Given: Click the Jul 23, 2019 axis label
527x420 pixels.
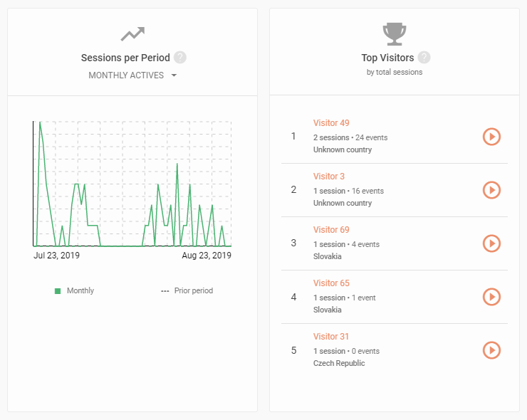Looking at the screenshot, I should click(56, 256).
